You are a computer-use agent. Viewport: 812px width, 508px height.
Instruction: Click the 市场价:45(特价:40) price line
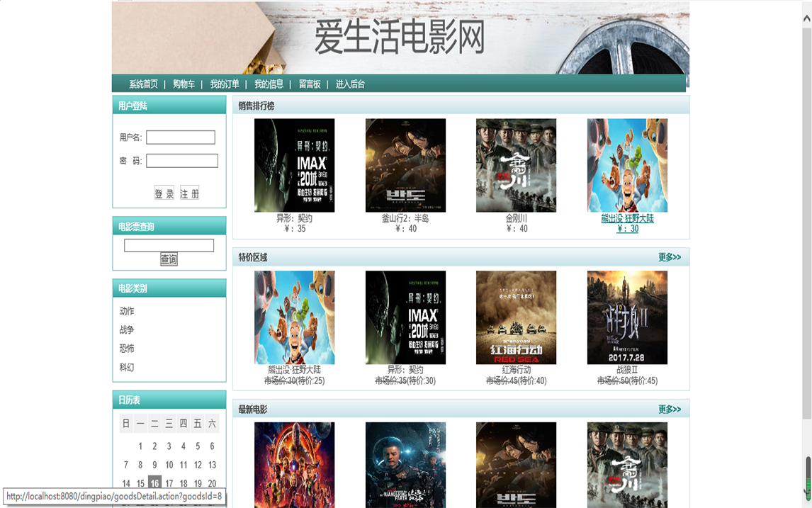click(517, 381)
